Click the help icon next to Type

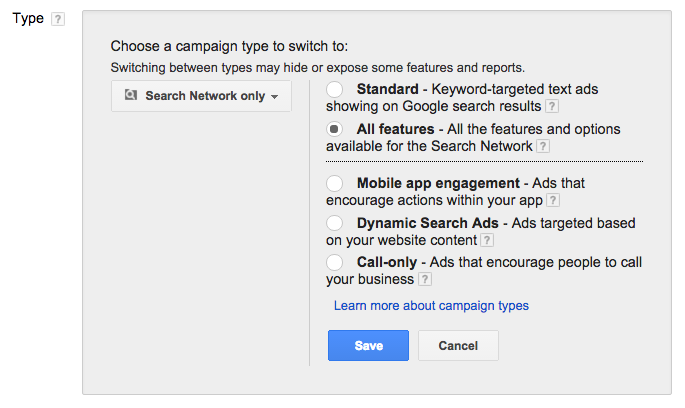coord(58,19)
